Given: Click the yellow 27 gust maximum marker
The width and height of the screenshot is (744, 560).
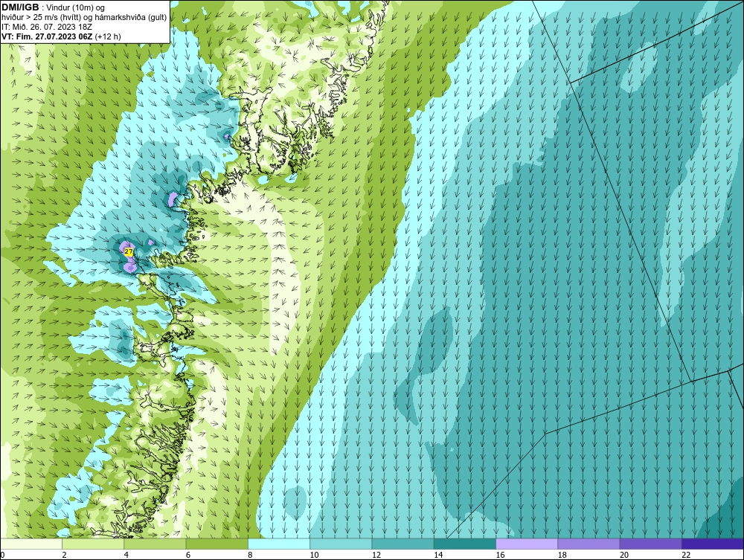Looking at the screenshot, I should point(129,252).
